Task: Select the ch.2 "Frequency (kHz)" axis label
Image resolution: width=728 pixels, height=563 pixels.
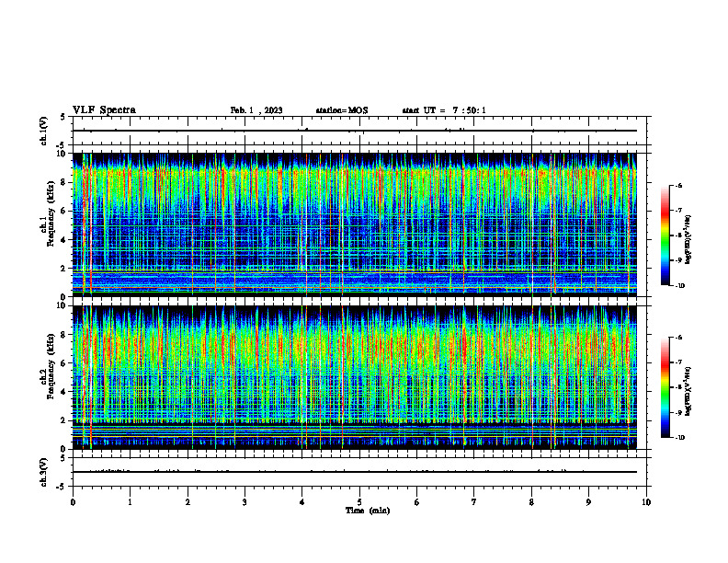Action: [x=51, y=366]
